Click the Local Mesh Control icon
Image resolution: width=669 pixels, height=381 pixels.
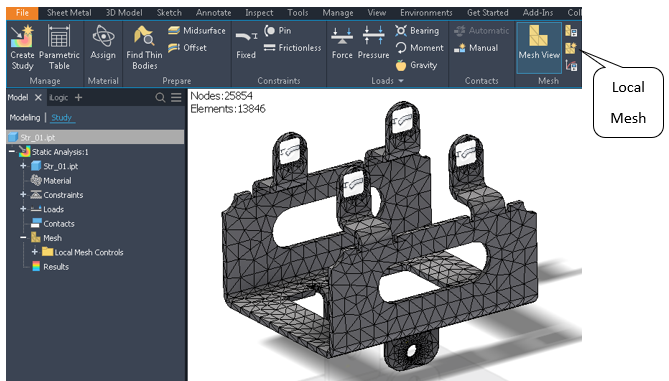tap(571, 48)
